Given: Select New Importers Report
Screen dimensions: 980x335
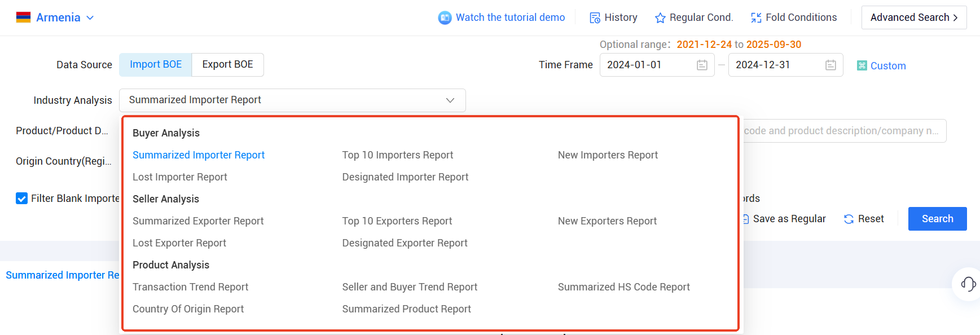Looking at the screenshot, I should click(608, 155).
